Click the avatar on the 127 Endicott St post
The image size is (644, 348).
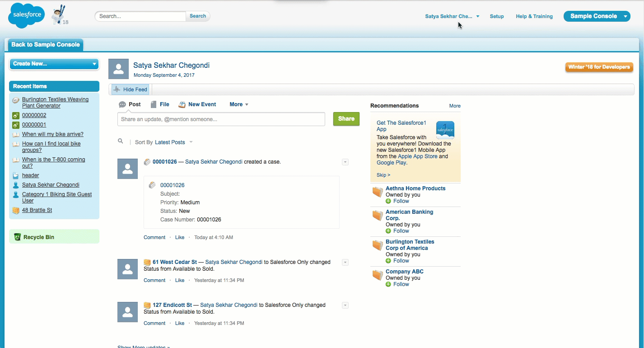coord(127,312)
